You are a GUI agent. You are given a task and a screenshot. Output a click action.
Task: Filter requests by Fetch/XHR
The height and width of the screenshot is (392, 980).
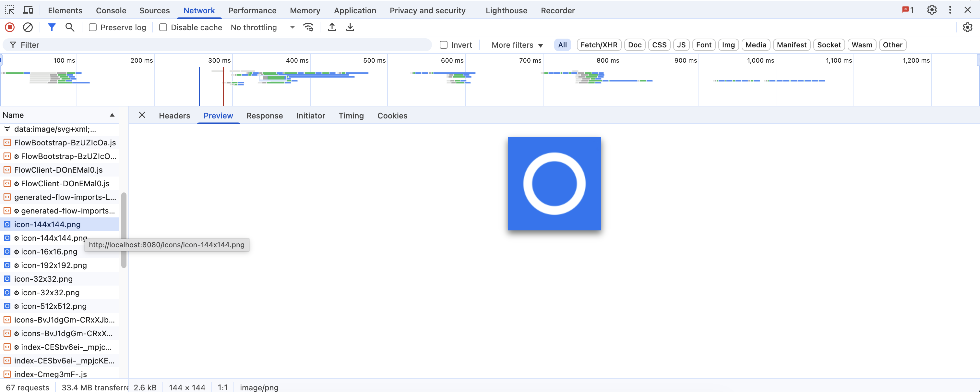[598, 45]
